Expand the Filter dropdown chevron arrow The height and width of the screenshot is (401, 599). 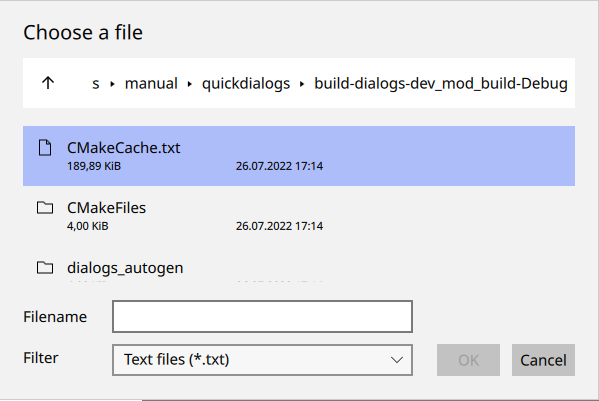point(397,360)
